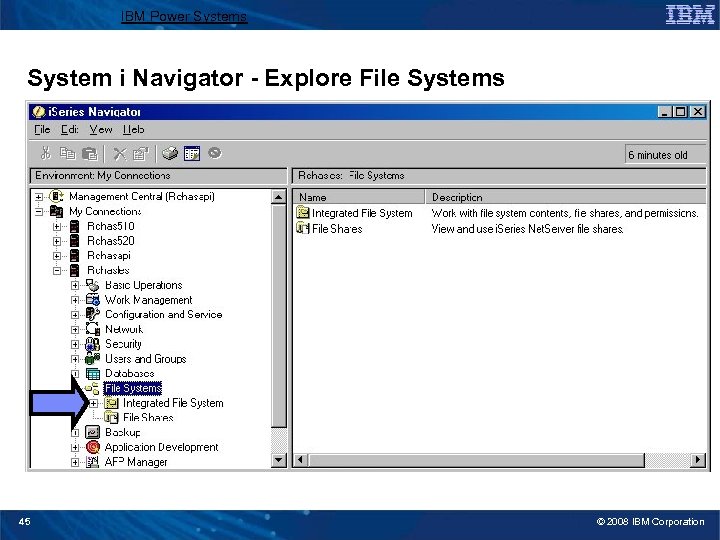Click right pane horizontal scrollbar right arrow

[x=698, y=460]
